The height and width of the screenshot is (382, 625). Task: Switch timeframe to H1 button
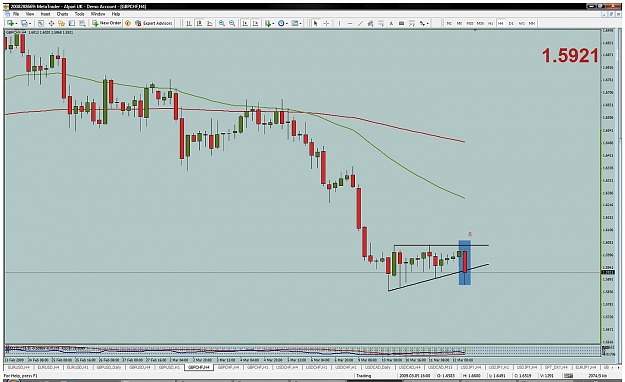tap(491, 23)
